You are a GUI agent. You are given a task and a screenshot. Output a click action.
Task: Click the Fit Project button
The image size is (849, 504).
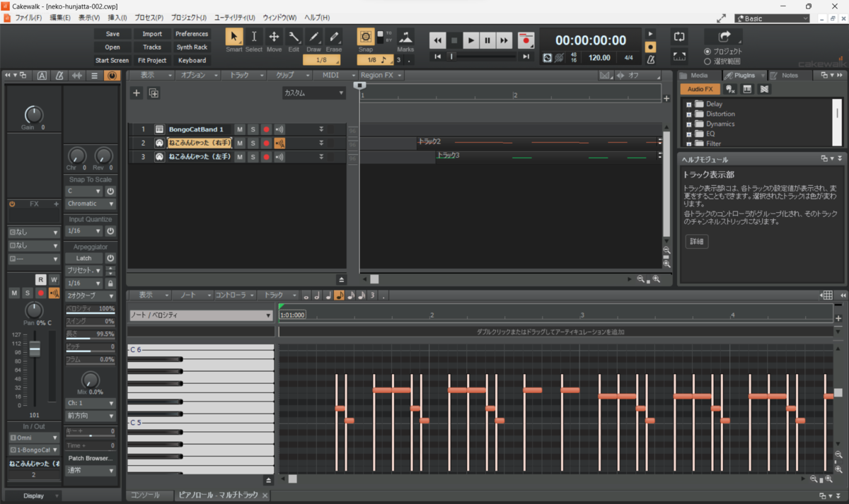click(x=152, y=61)
